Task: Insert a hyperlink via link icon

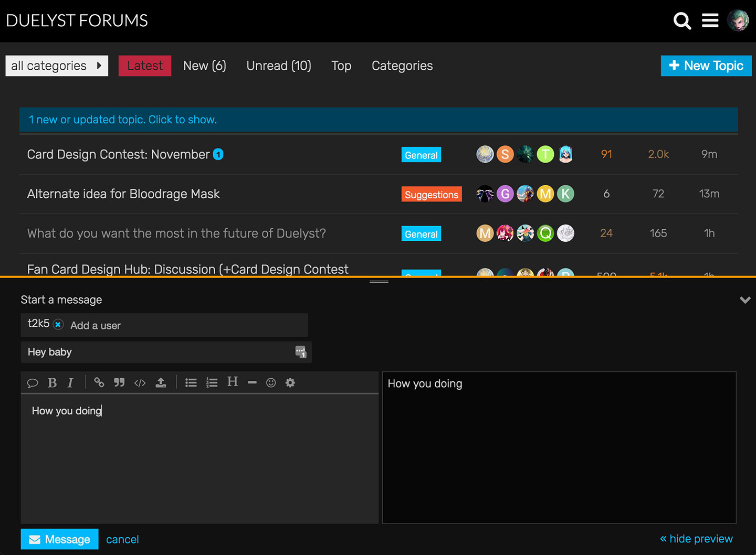Action: click(x=99, y=382)
